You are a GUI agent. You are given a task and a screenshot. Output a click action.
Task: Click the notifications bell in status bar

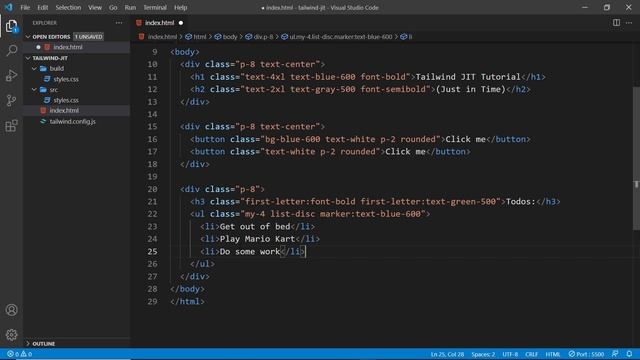tap(629, 354)
